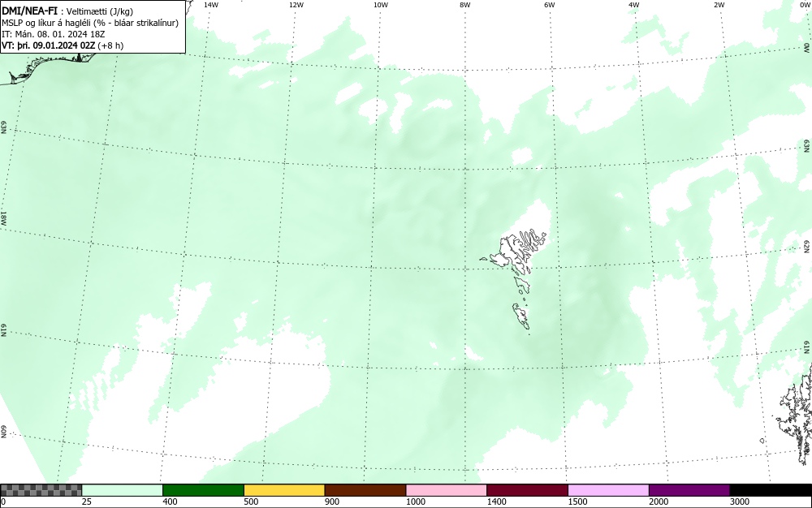Click the legend value "1500"
The width and height of the screenshot is (812, 508).
tap(577, 502)
